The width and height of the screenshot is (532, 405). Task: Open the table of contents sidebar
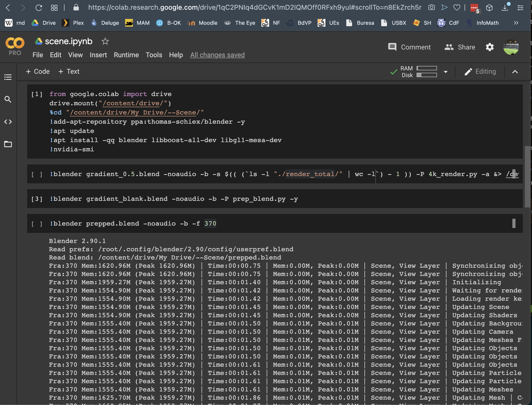point(8,77)
